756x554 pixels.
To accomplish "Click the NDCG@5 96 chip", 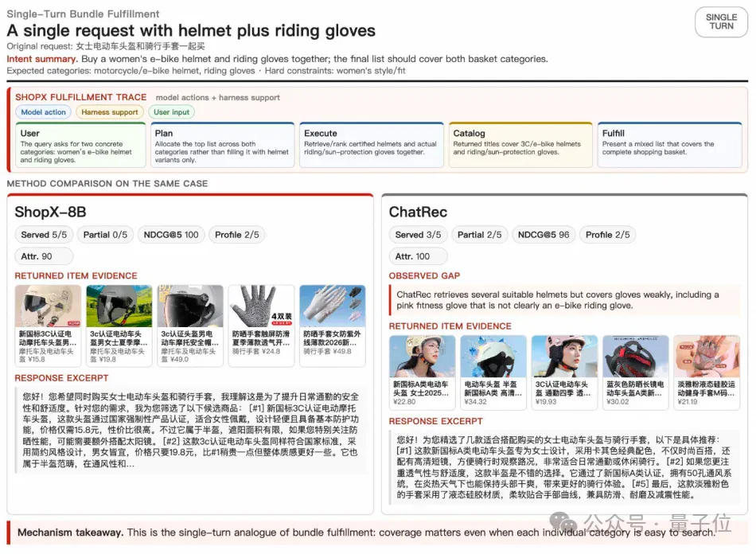I will [x=544, y=235].
